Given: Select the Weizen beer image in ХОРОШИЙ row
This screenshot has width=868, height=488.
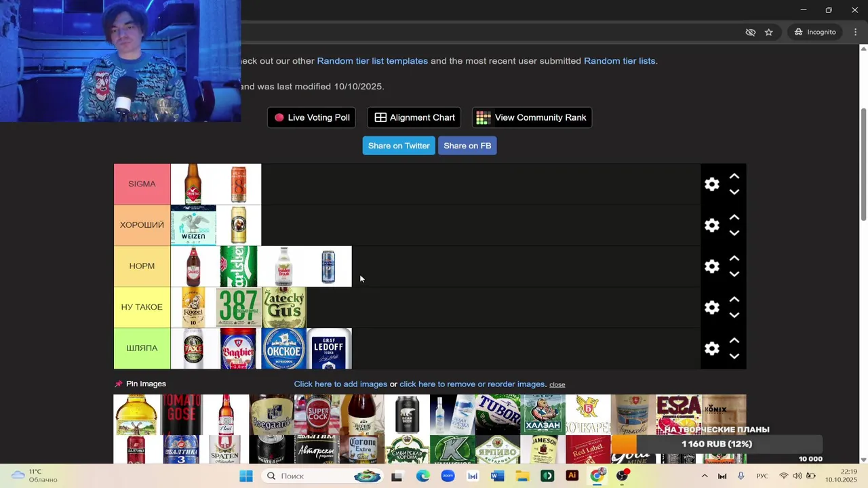Looking at the screenshot, I should click(x=193, y=225).
